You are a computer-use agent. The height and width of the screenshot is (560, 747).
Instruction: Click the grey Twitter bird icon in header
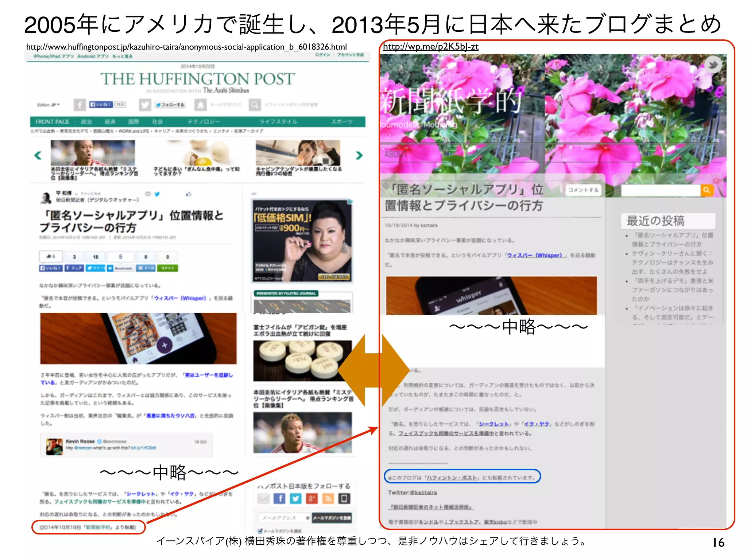[x=145, y=105]
